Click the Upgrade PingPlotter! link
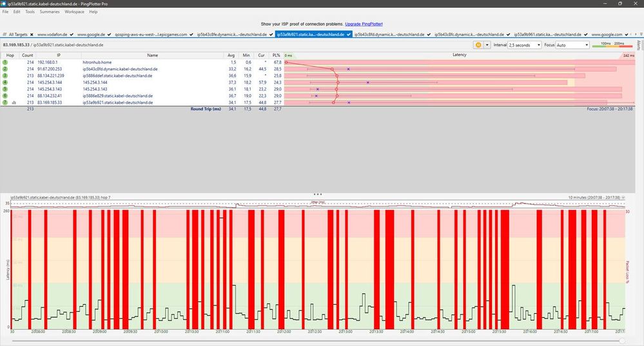The height and width of the screenshot is (346, 644). [x=364, y=23]
